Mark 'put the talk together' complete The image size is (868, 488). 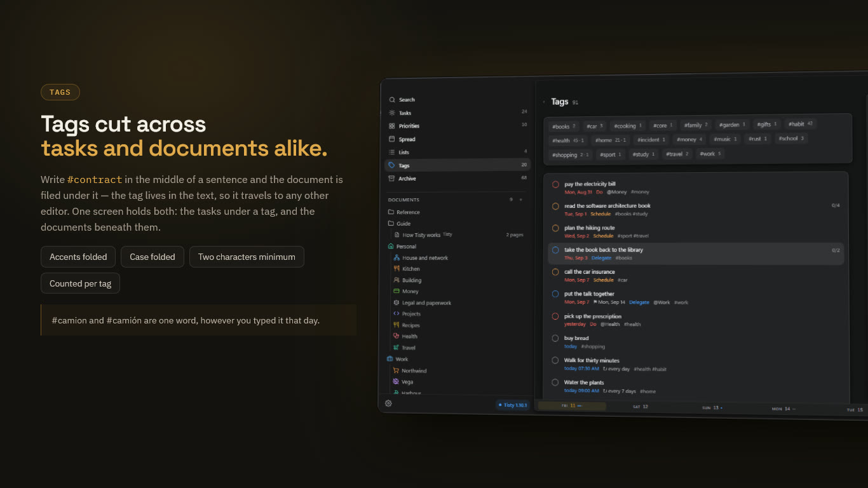555,294
